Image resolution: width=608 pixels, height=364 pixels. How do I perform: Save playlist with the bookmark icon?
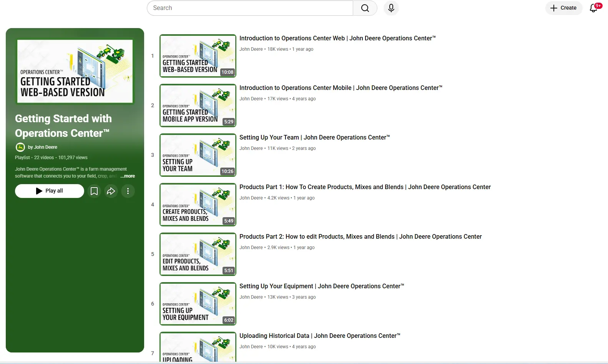coord(94,191)
